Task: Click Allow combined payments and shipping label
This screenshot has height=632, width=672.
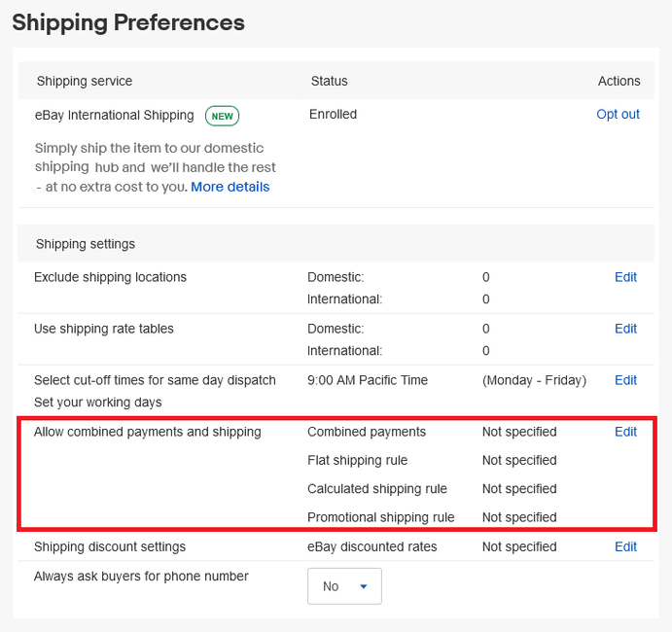Action: tap(148, 432)
